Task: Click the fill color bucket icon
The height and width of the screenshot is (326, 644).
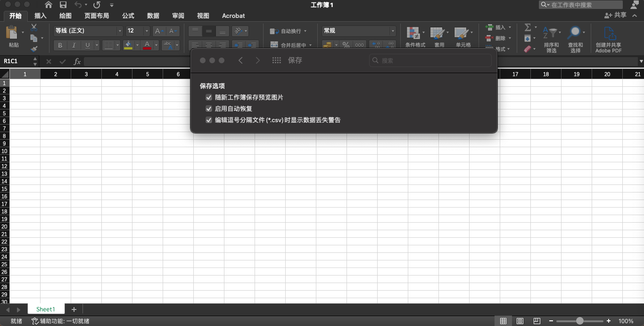Action: click(x=128, y=45)
